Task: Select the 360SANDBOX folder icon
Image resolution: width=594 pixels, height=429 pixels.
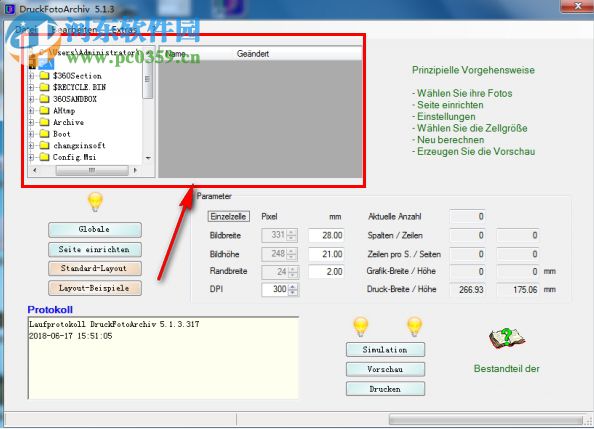Action: click(x=45, y=99)
